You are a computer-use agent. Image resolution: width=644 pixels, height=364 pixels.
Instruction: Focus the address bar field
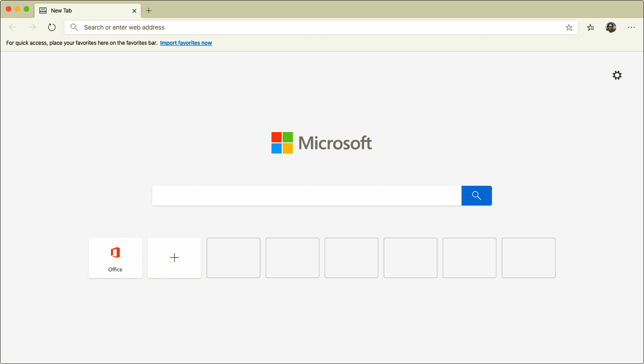[x=322, y=27]
